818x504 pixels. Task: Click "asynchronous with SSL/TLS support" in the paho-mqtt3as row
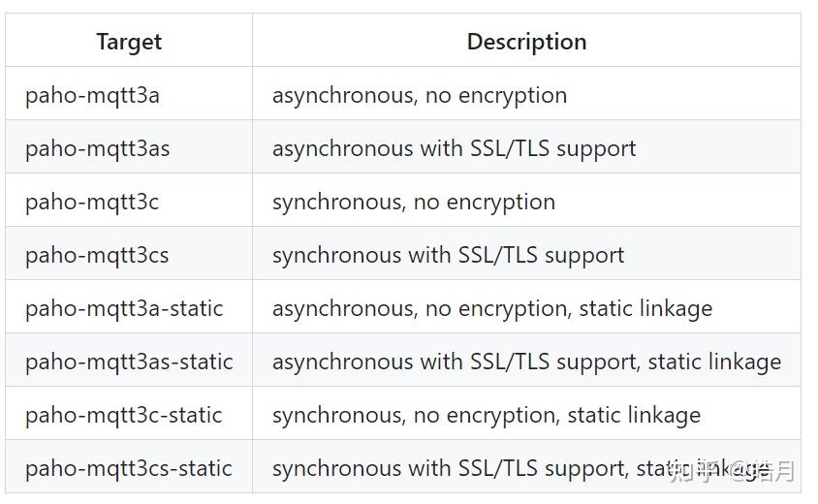tap(454, 148)
